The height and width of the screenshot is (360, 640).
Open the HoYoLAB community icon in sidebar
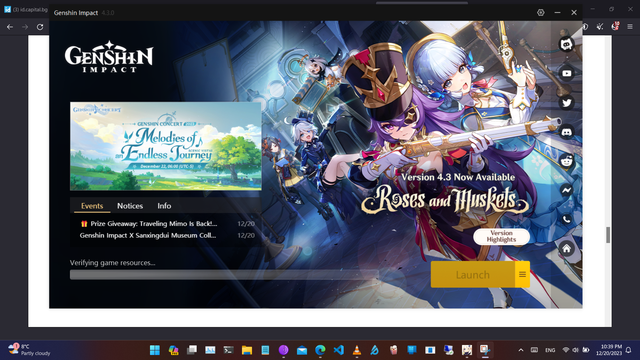pos(567,44)
